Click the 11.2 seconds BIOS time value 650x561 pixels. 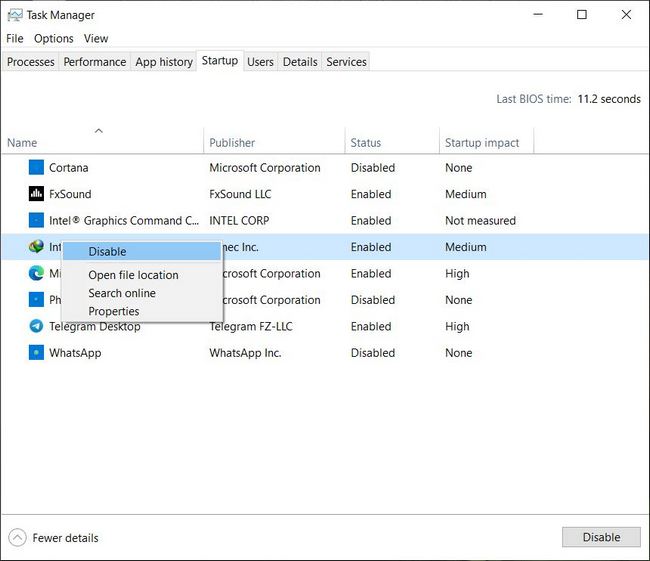609,99
